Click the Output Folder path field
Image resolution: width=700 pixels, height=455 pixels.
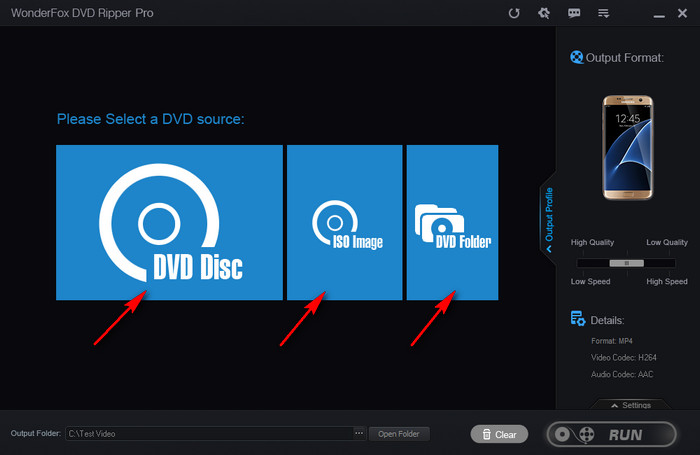[x=209, y=434]
